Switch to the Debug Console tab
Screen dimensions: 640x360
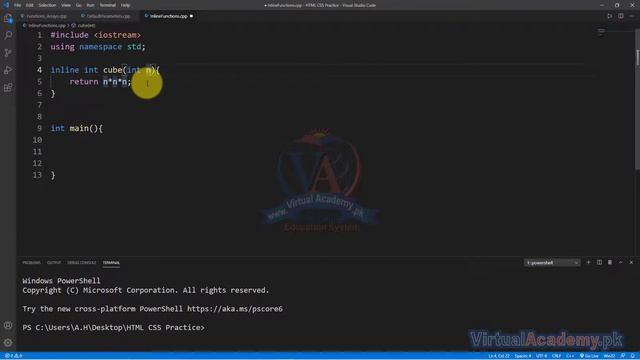click(82, 263)
